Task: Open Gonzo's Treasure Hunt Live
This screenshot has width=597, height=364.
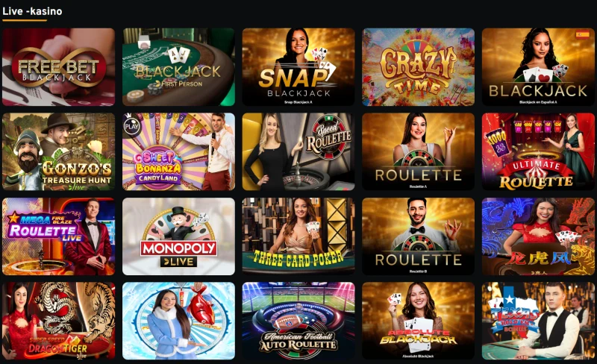Action: pyautogui.click(x=59, y=151)
